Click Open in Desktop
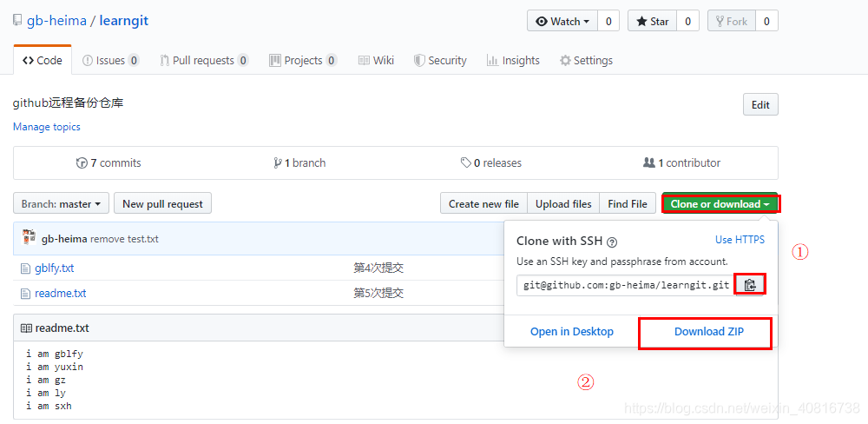Viewport: 868px width, 424px height. [572, 331]
